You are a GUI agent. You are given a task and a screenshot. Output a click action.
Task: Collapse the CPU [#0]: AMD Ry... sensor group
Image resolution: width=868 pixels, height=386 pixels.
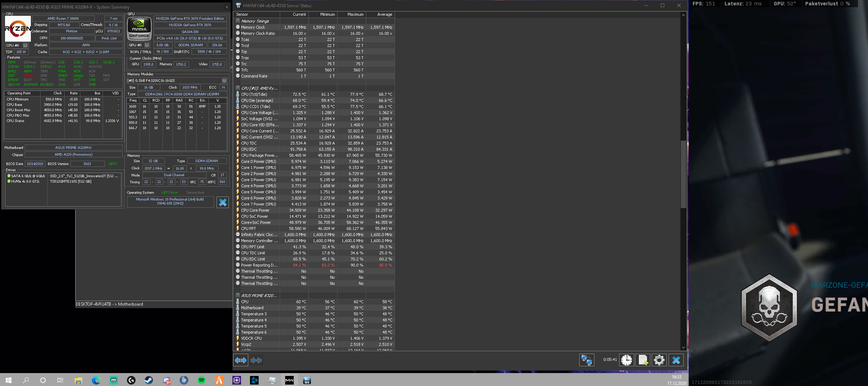pos(238,88)
